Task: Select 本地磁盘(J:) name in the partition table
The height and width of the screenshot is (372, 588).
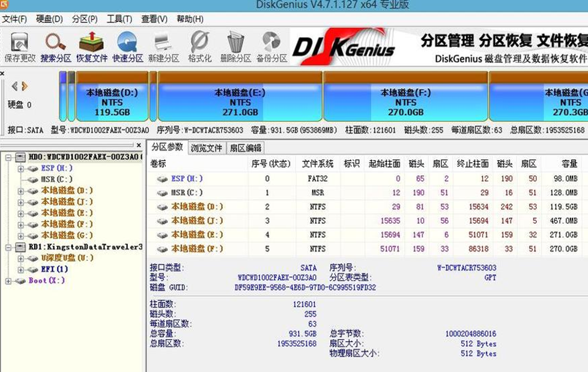Action: click(197, 221)
